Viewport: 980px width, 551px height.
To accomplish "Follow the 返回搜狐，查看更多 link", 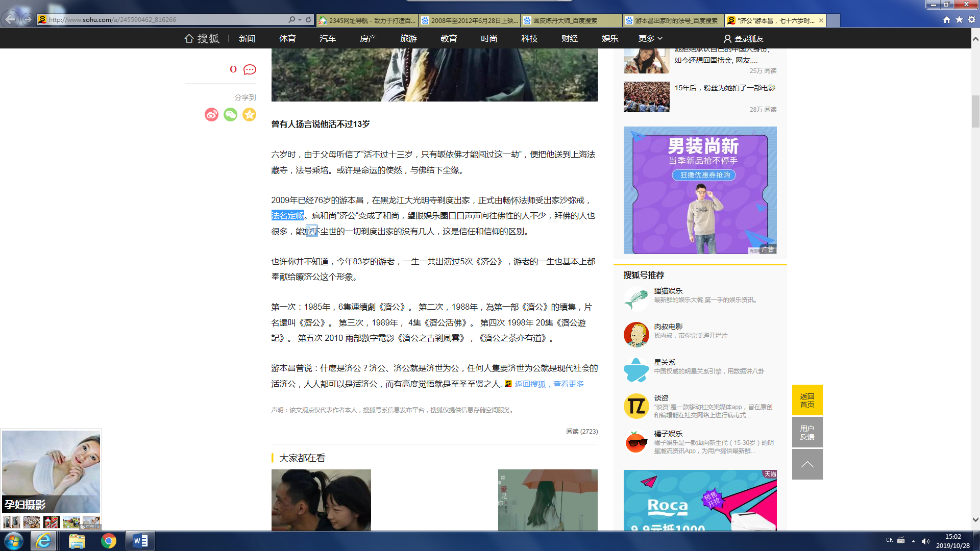I will coord(549,384).
